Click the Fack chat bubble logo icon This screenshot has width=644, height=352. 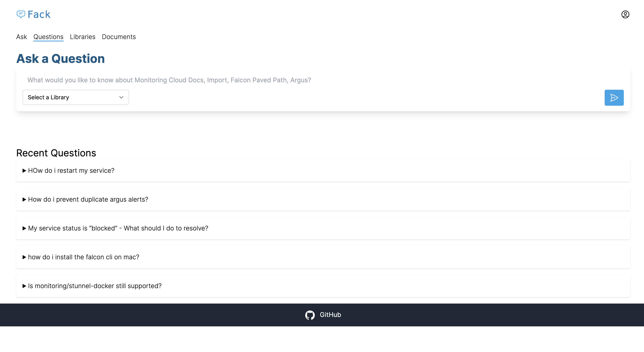point(21,14)
